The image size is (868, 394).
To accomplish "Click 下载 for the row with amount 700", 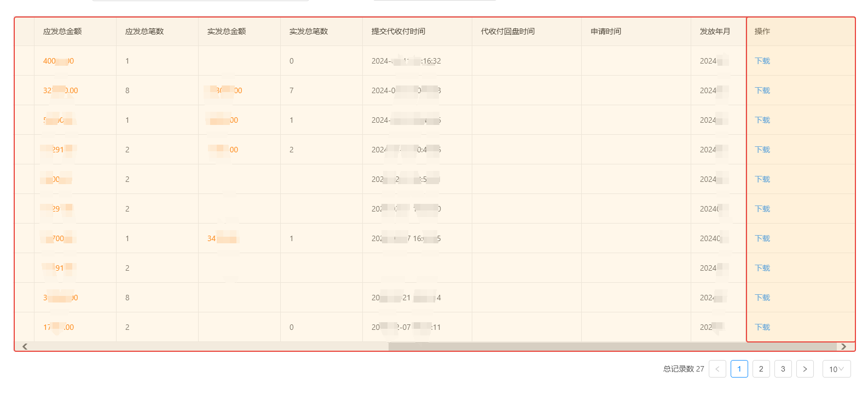I will (762, 238).
